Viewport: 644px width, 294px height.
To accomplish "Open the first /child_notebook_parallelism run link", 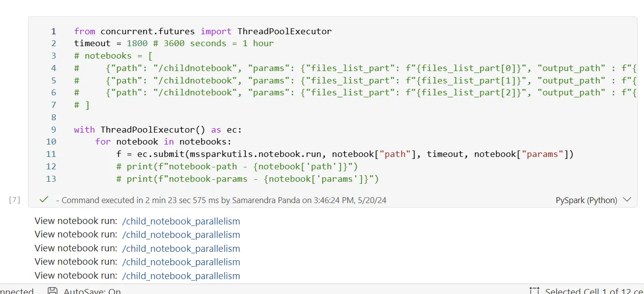I will point(181,221).
